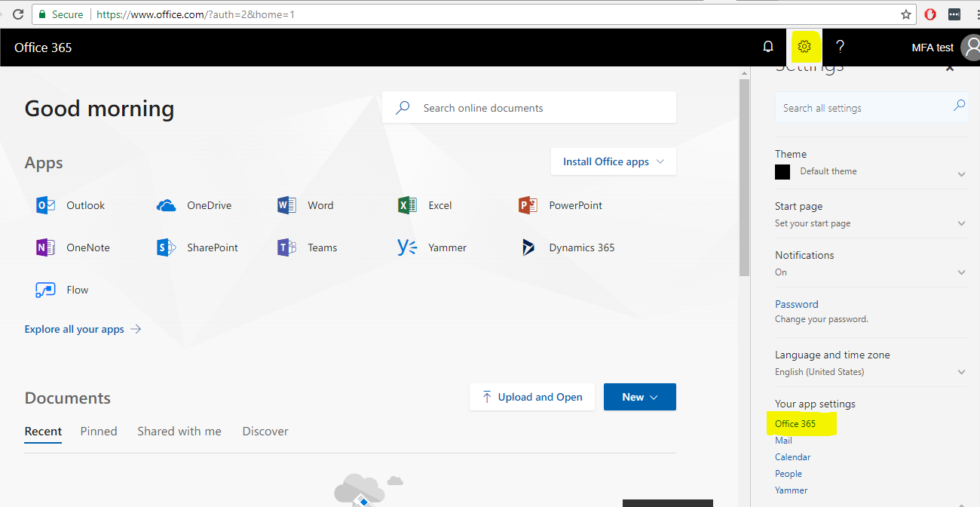Focus the Search online documents field

tap(529, 108)
